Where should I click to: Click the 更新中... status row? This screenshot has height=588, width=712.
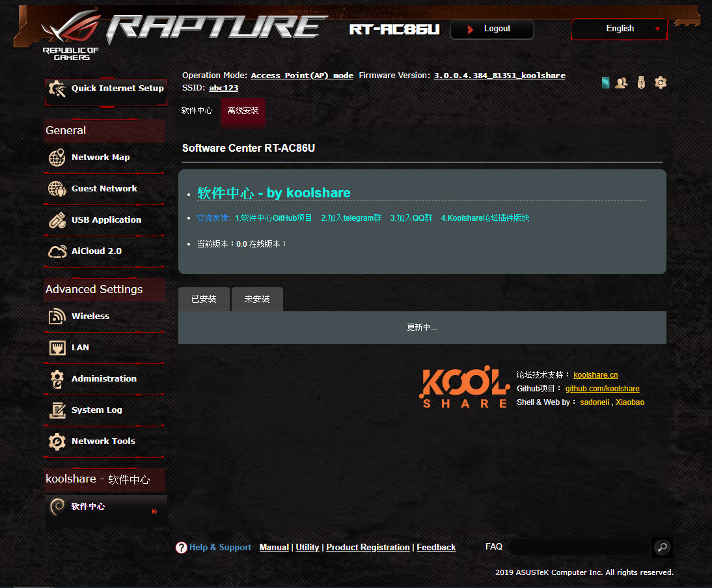coord(422,327)
